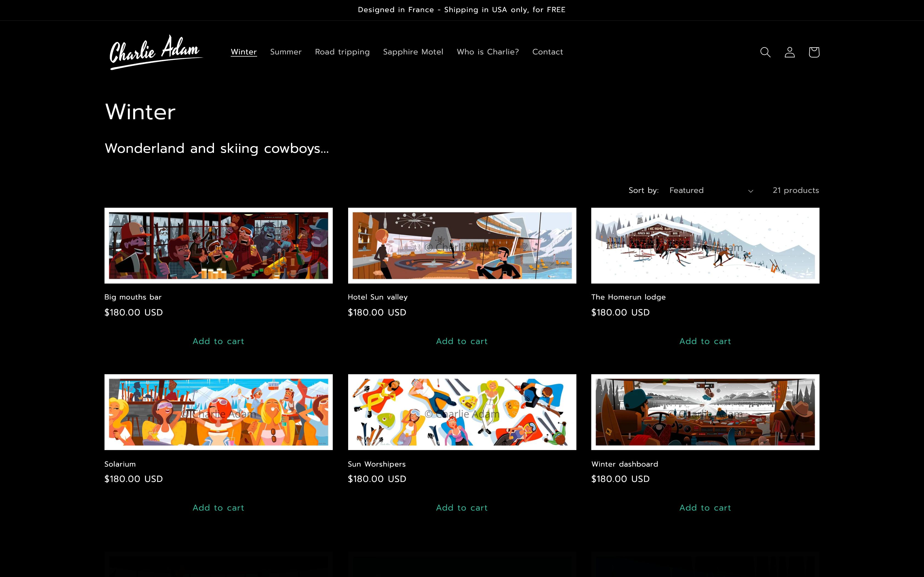Viewport: 924px width, 577px height.
Task: Navigate to Sapphire Motel
Action: point(413,52)
